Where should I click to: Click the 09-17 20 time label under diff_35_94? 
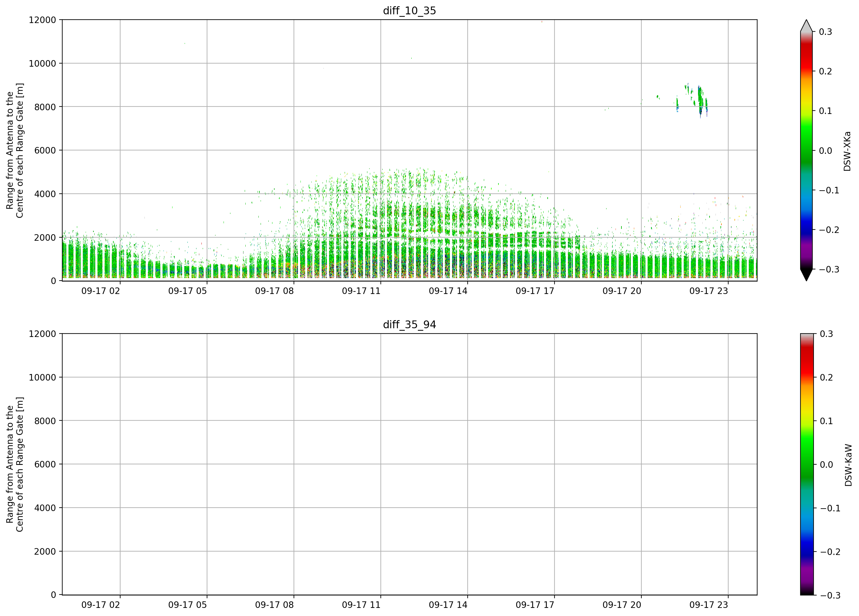[x=622, y=605]
